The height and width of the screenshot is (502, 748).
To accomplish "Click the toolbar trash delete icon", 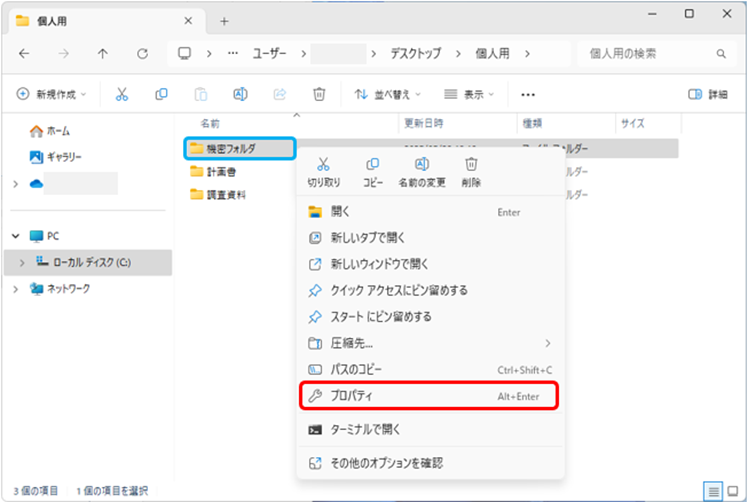I will click(319, 94).
